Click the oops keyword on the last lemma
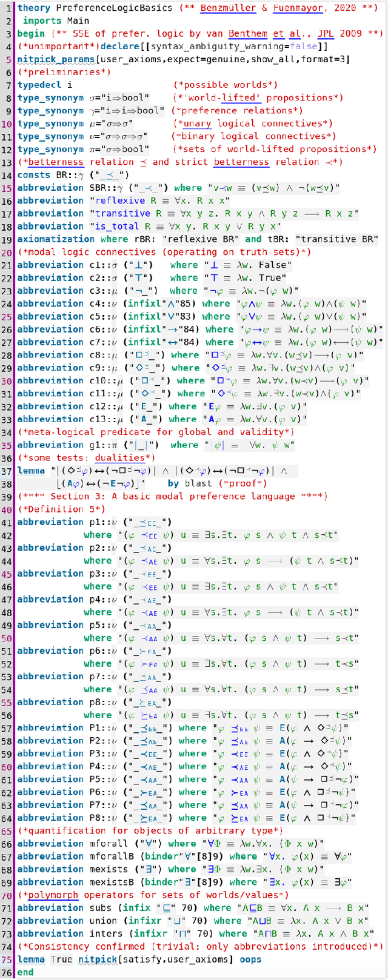The width and height of the screenshot is (388, 980). (x=250, y=959)
